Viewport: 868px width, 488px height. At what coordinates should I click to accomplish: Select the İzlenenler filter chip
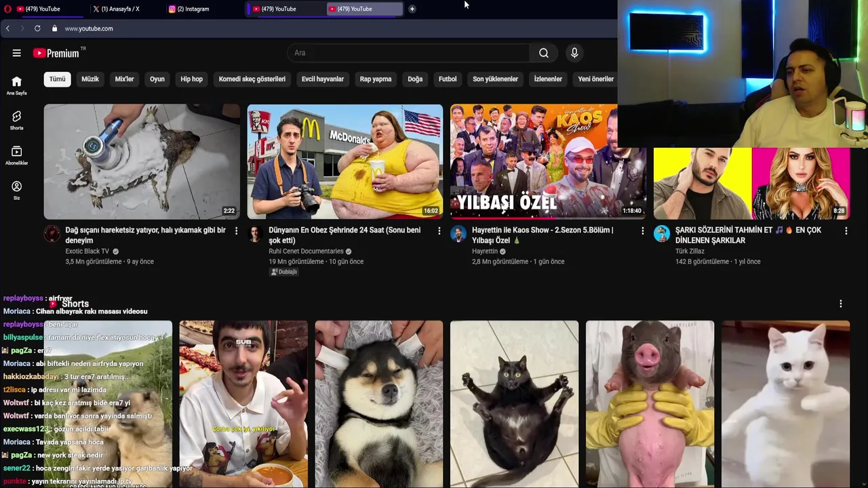coord(548,79)
